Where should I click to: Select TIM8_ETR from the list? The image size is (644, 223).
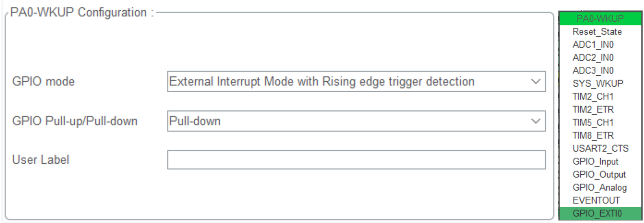[x=593, y=135]
